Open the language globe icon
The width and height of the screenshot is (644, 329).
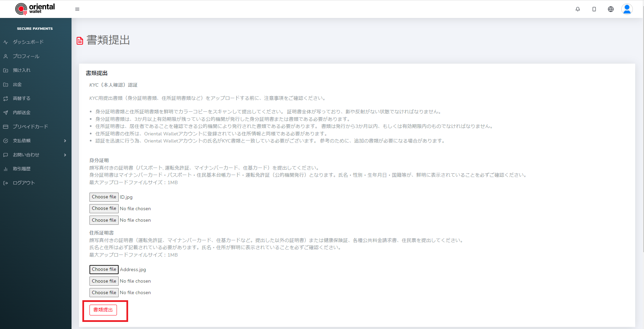(611, 9)
